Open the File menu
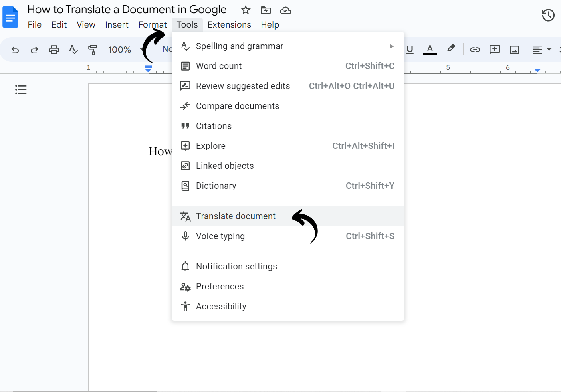Screen dimensions: 561x392 (x=35, y=24)
